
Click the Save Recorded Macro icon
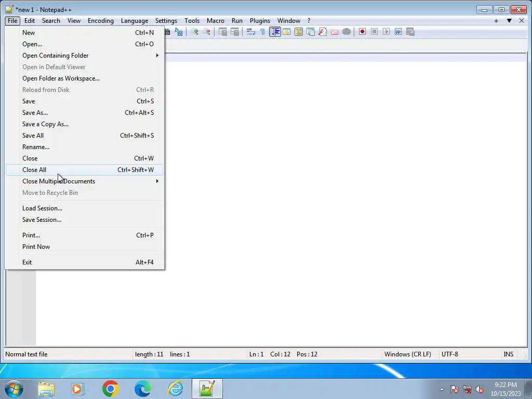[x=410, y=32]
